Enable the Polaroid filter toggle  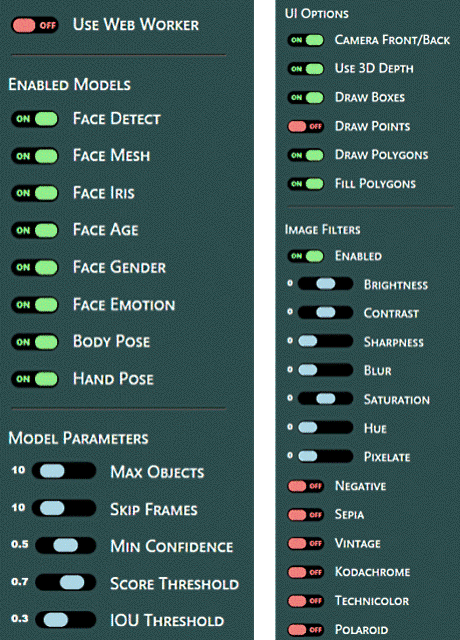(x=306, y=629)
